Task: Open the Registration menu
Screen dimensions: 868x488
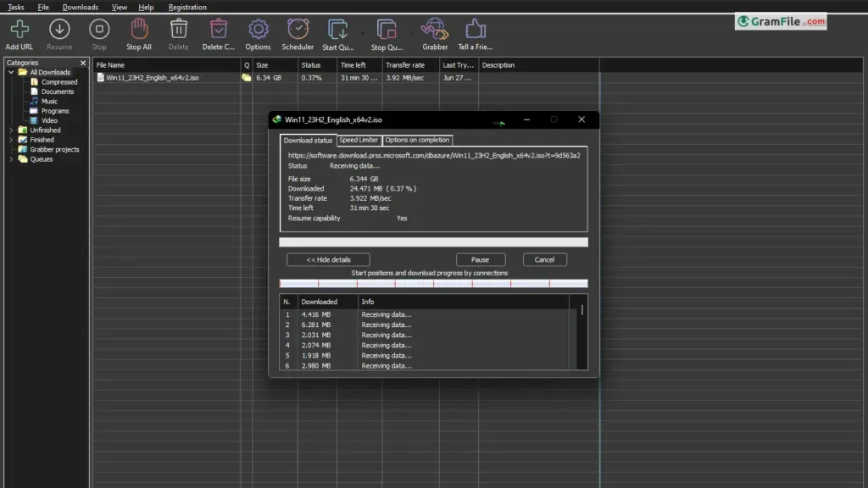Action: (187, 7)
